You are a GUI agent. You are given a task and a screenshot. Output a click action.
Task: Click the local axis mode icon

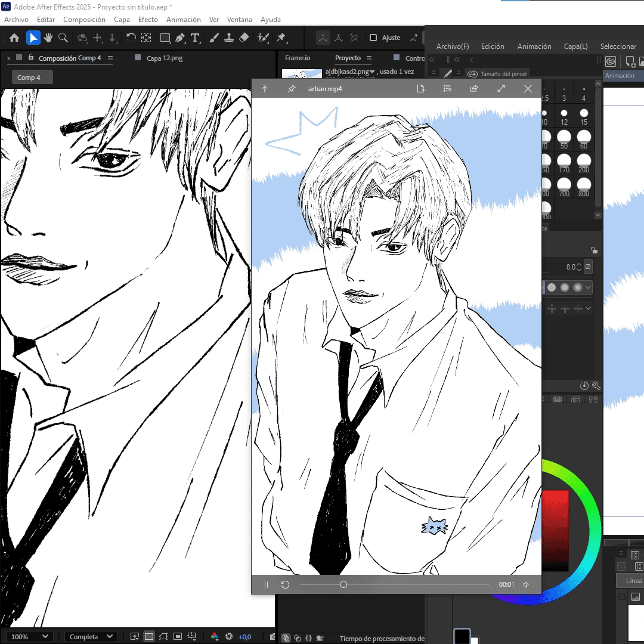tap(323, 38)
